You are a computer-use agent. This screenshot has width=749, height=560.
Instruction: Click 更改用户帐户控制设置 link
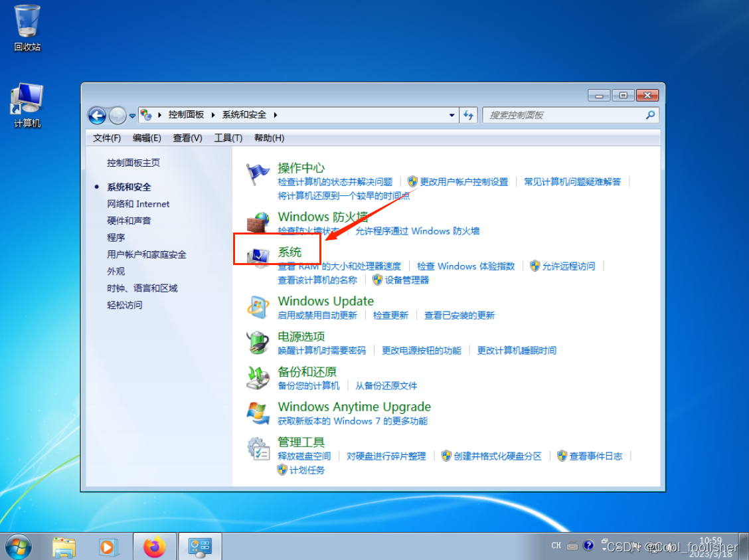click(464, 182)
